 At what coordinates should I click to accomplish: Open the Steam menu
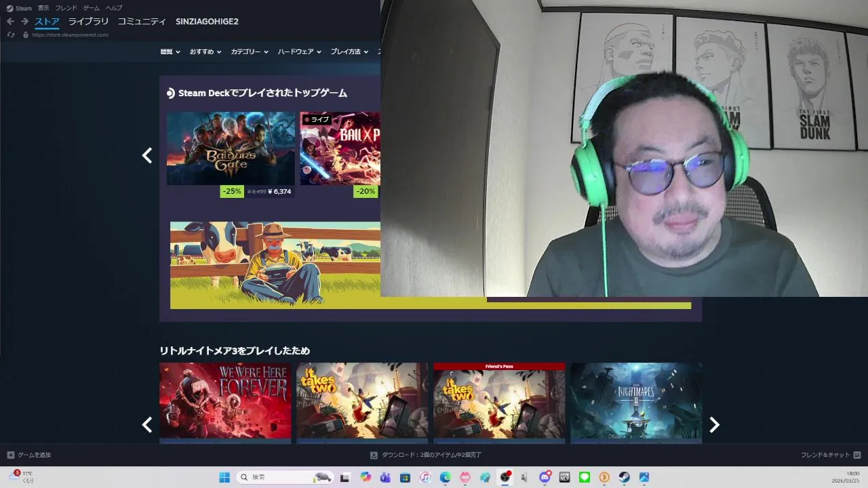[24, 8]
